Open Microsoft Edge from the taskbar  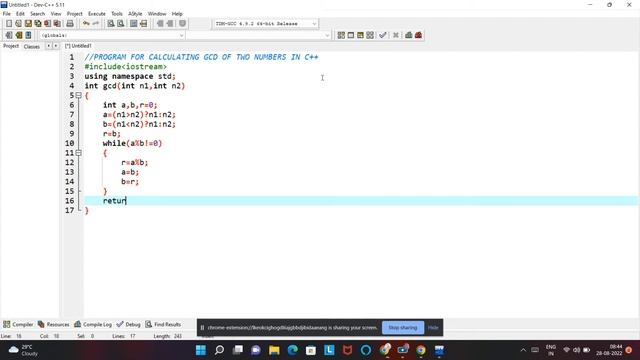293,350
